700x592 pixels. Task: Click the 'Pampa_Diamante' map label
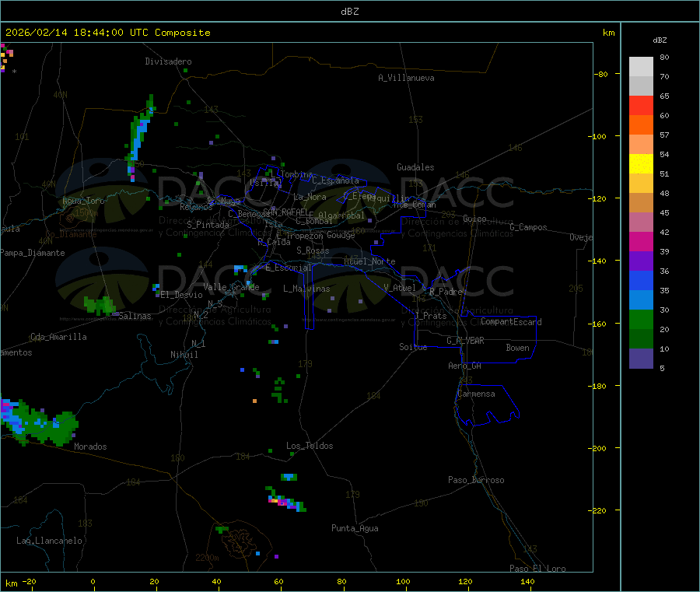pyautogui.click(x=33, y=253)
